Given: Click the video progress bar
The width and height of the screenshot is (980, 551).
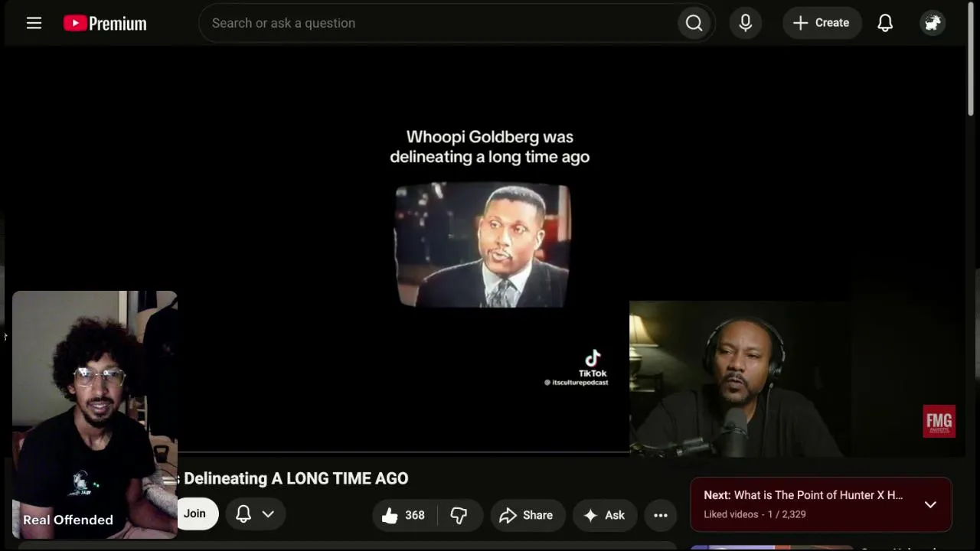Looking at the screenshot, I should (403, 453).
